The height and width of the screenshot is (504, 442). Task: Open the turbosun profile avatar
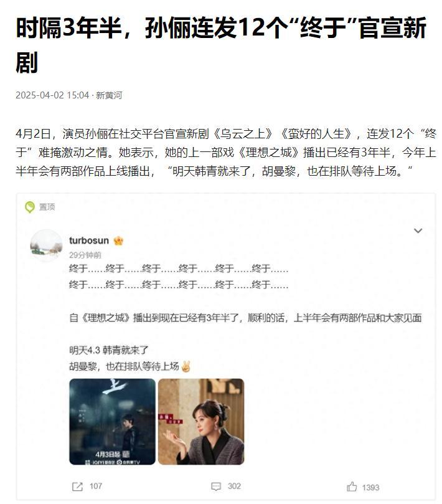(46, 245)
